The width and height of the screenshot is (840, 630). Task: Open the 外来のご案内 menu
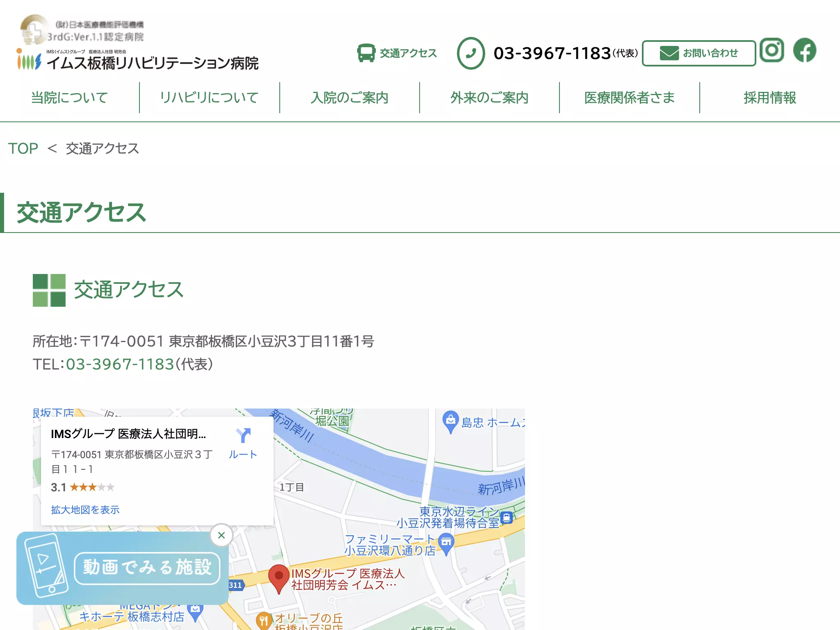coord(490,98)
